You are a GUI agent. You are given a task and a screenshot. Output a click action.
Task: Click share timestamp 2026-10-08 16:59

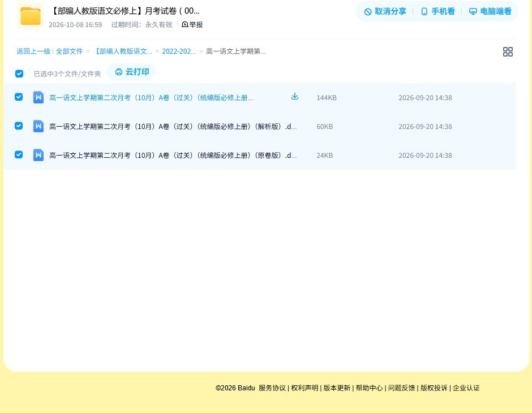pyautogui.click(x=75, y=25)
